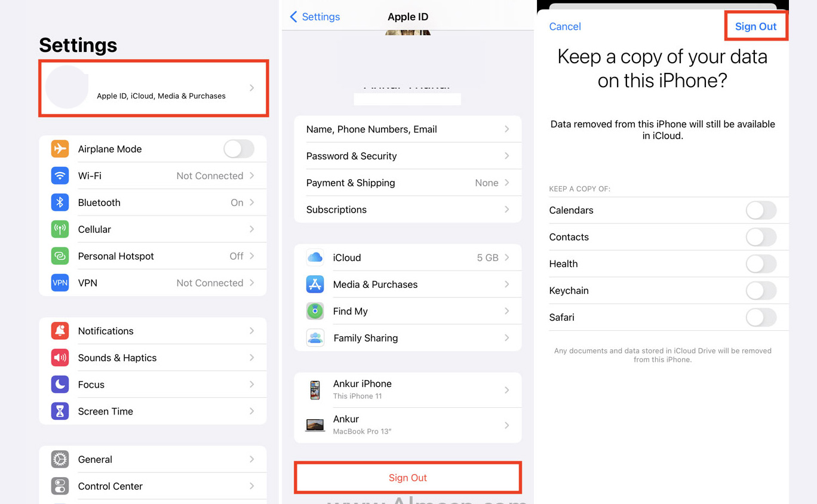The width and height of the screenshot is (817, 504).
Task: Open Password & Security settings
Action: coord(408,156)
